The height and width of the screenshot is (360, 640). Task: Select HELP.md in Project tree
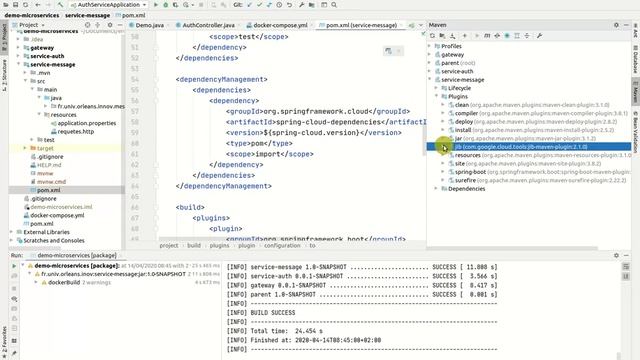coord(46,165)
